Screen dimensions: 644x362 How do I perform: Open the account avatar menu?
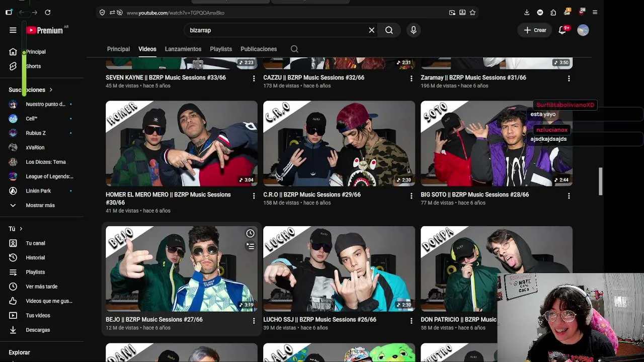(583, 30)
